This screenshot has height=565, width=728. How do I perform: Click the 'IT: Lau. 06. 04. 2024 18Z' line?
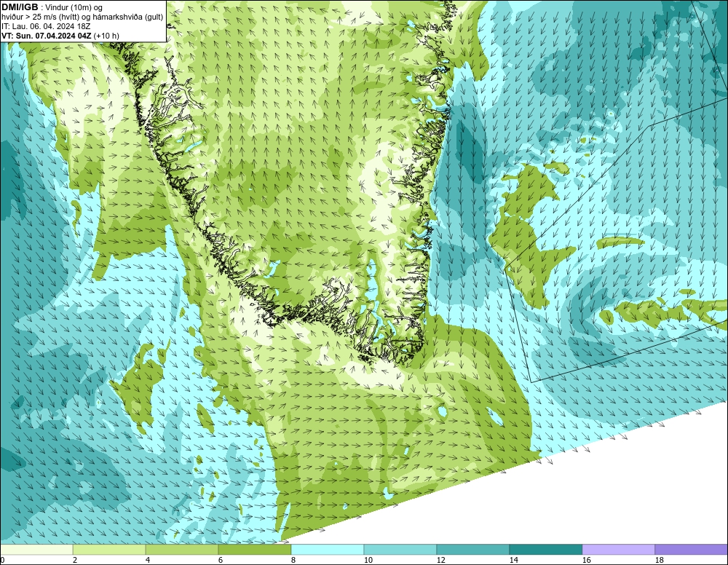pos(46,26)
